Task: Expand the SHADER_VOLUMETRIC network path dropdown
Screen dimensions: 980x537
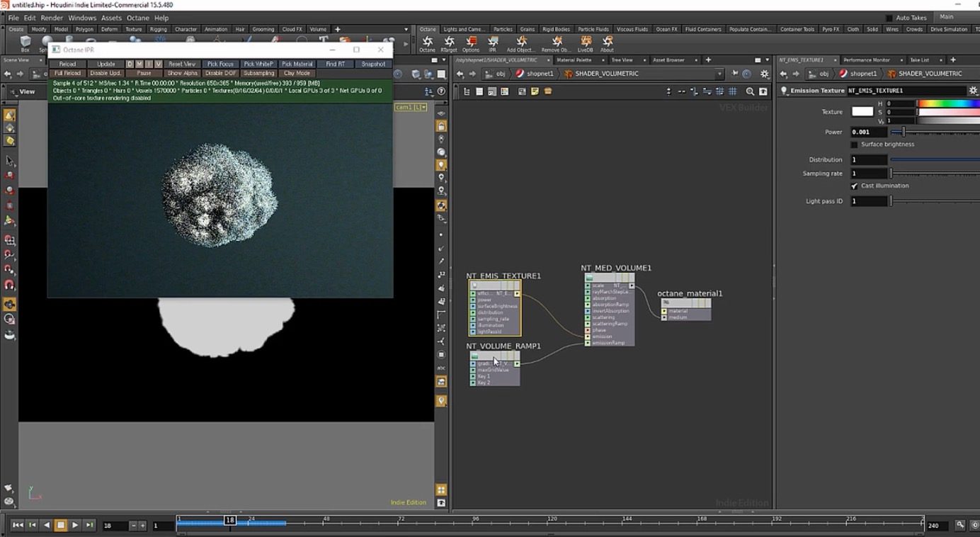Action: click(719, 74)
